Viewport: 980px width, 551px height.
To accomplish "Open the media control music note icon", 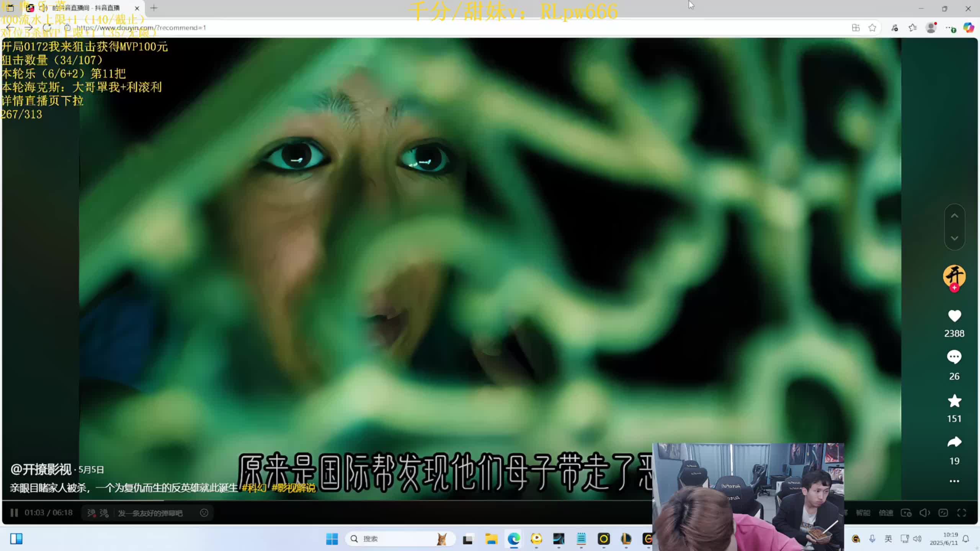I will (x=895, y=28).
